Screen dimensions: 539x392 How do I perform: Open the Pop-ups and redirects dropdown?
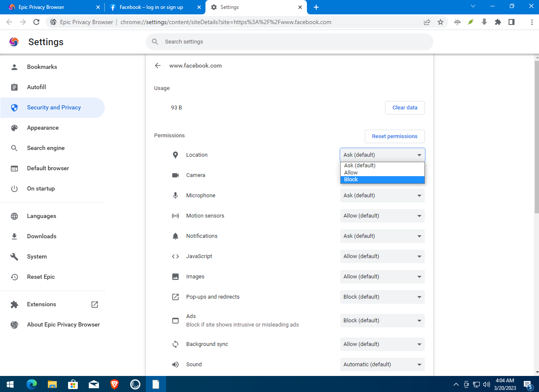(383, 297)
